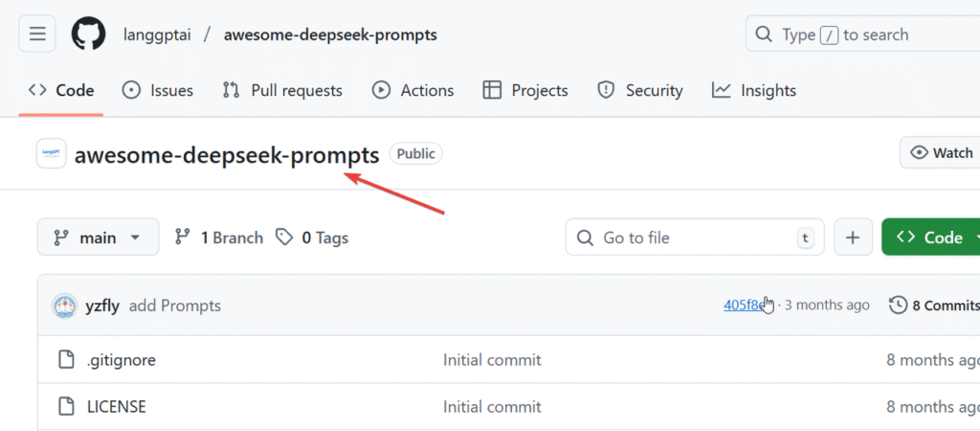Open the .gitignore file

[121, 360]
